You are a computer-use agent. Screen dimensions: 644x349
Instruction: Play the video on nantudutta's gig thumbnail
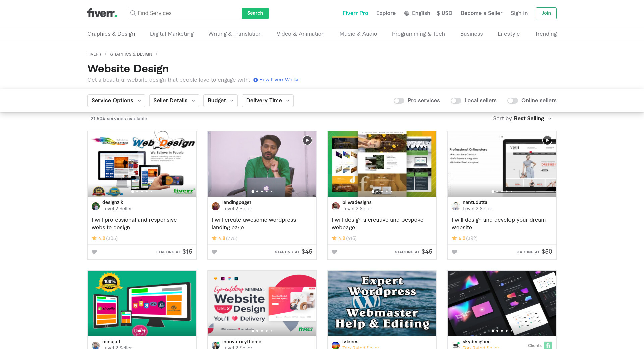point(547,140)
